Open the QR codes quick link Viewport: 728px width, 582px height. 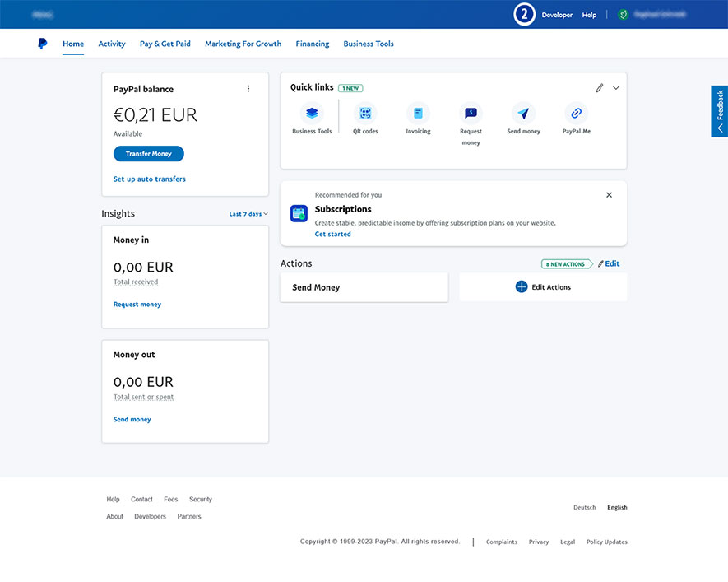pyautogui.click(x=365, y=114)
